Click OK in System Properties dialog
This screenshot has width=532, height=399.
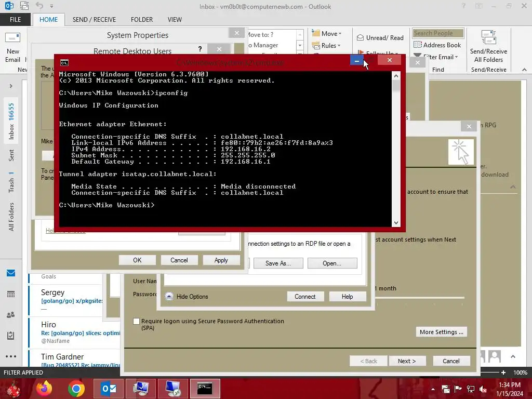[x=137, y=260]
